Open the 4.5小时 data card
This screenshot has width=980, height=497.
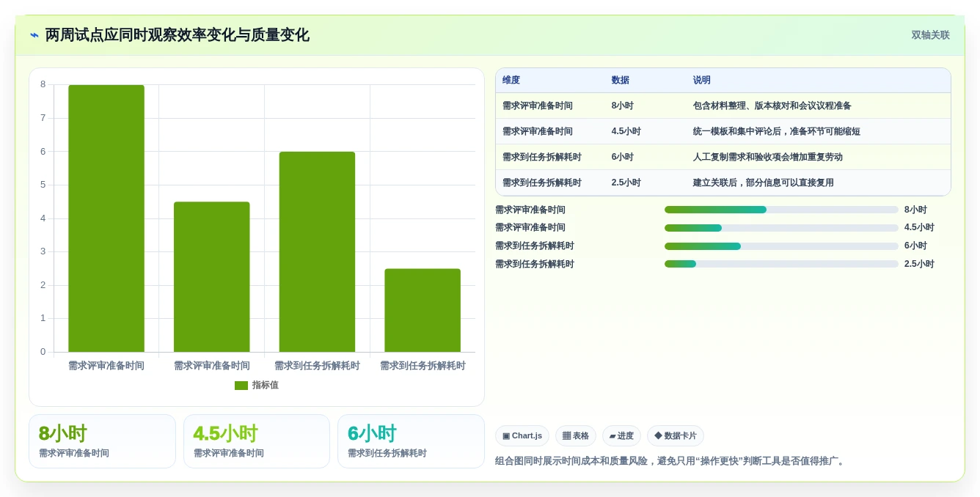tap(257, 441)
